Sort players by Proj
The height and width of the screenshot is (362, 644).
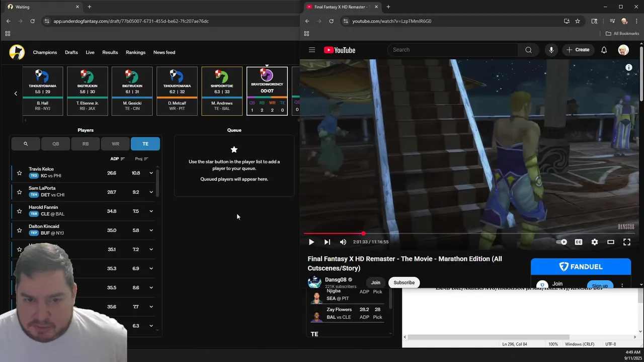click(x=141, y=159)
